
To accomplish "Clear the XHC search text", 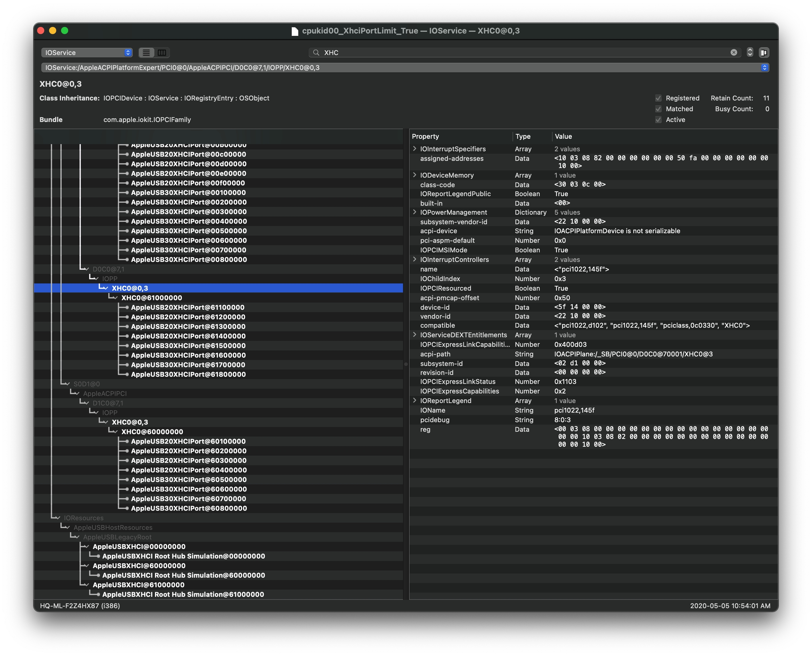I will point(733,52).
